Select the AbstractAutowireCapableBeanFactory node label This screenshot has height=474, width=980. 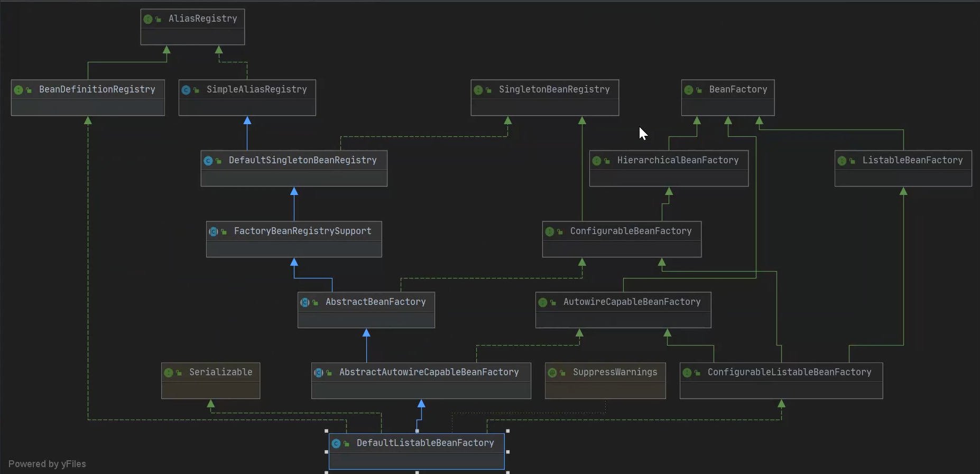click(429, 372)
